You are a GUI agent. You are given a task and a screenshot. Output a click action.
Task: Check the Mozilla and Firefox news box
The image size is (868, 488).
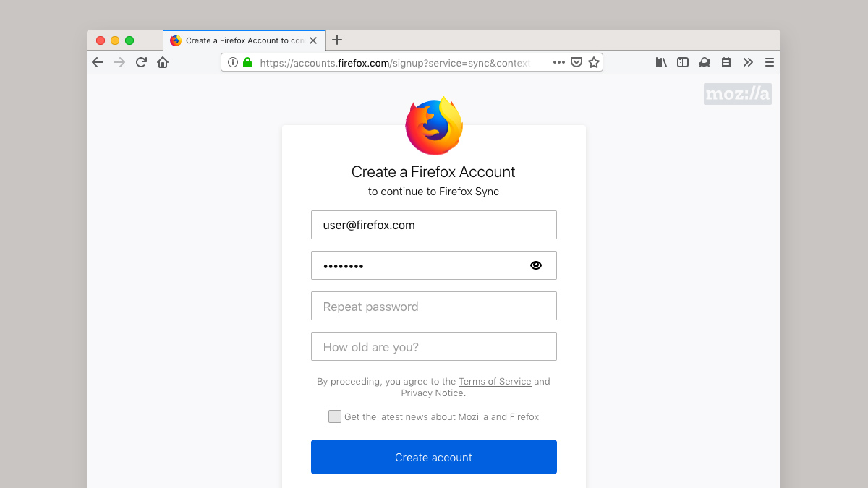335,416
